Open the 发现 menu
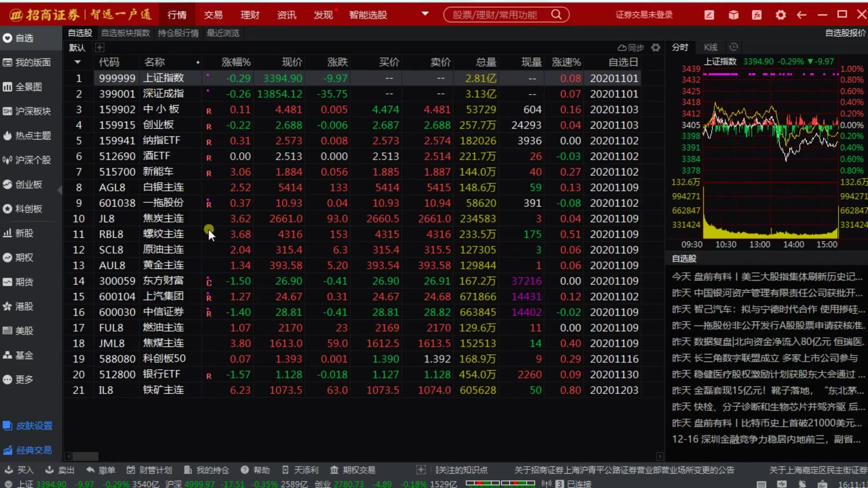868x488 pixels. 323,15
